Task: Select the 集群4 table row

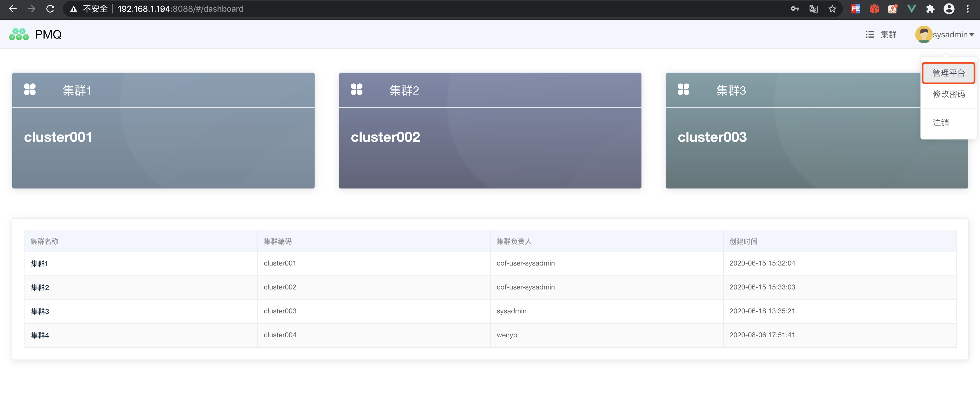Action: pyautogui.click(x=40, y=335)
